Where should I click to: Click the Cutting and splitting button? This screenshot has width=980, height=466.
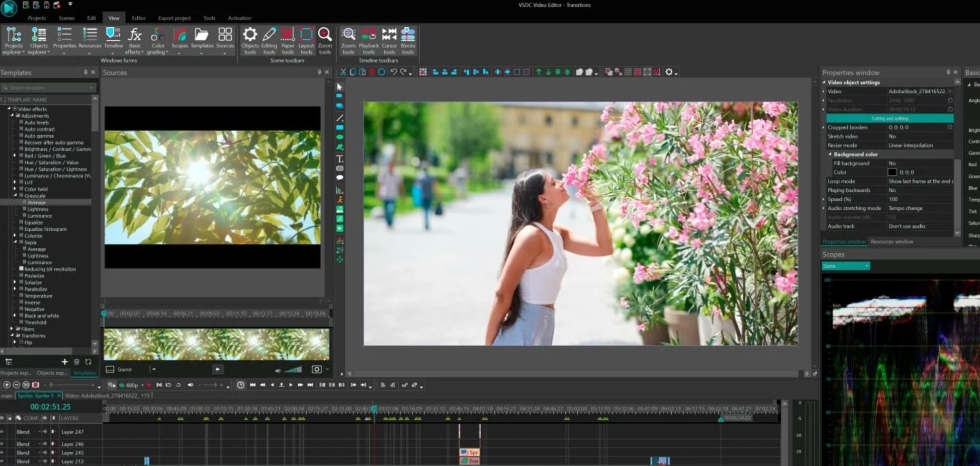(x=890, y=118)
